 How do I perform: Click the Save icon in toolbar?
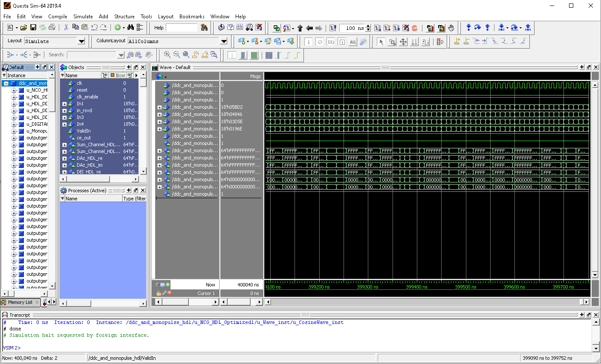coord(33,28)
